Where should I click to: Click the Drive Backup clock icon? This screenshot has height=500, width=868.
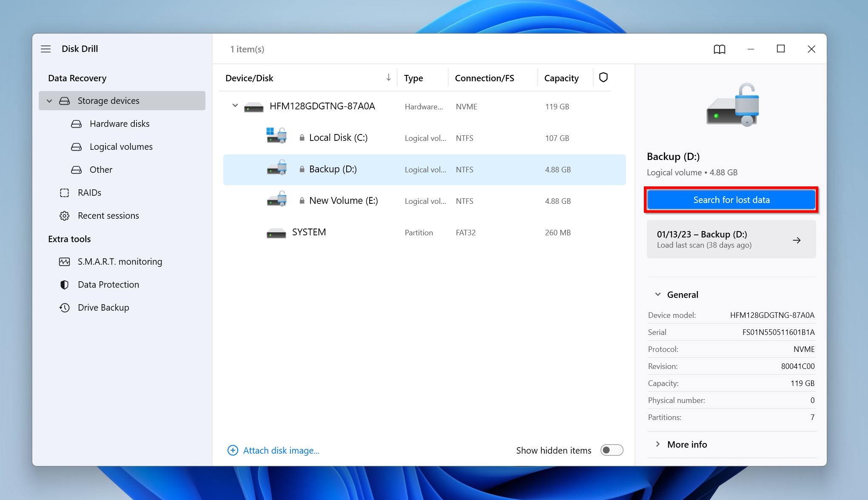[x=64, y=308]
